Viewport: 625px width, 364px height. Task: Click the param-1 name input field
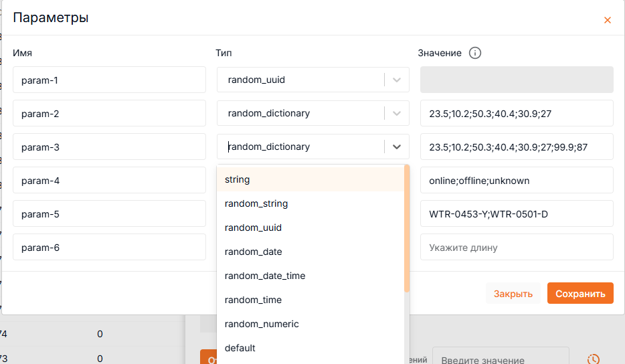109,80
